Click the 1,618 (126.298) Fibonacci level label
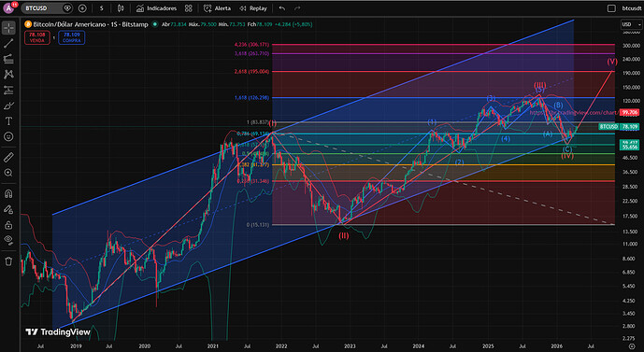The height and width of the screenshot is (352, 644). (251, 98)
